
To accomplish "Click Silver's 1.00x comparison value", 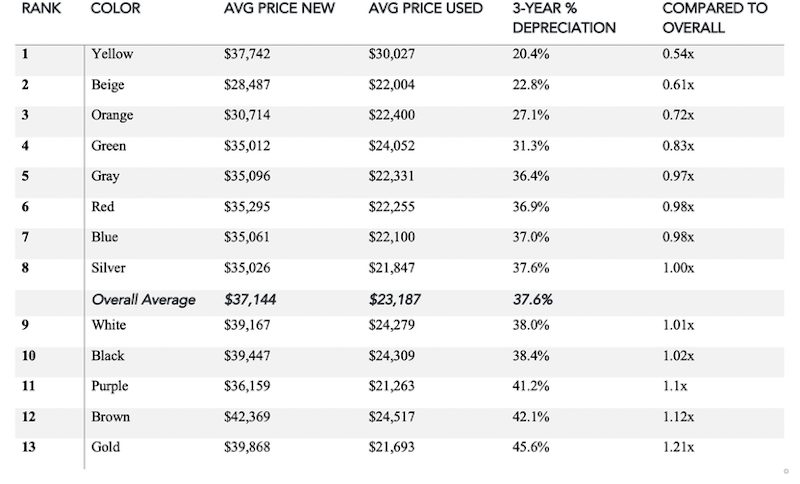I will pyautogui.click(x=679, y=268).
